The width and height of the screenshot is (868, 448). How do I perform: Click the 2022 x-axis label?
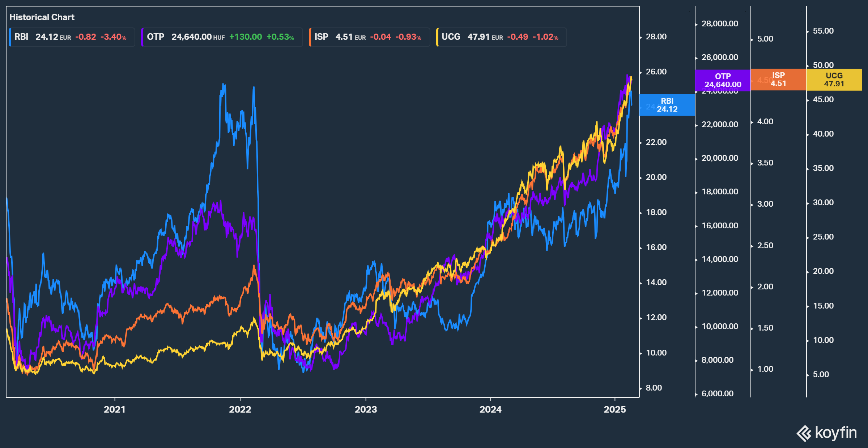pyautogui.click(x=240, y=409)
